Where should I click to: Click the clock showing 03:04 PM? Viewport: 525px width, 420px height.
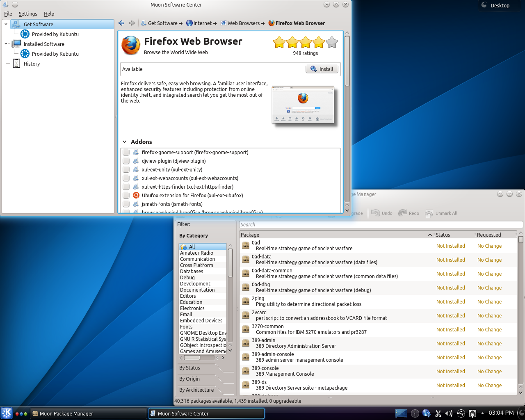coord(501,413)
